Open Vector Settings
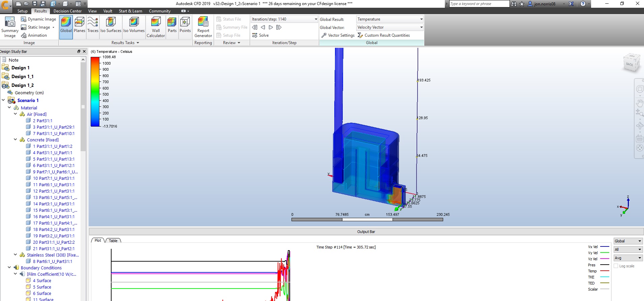644x301 pixels. (x=338, y=35)
